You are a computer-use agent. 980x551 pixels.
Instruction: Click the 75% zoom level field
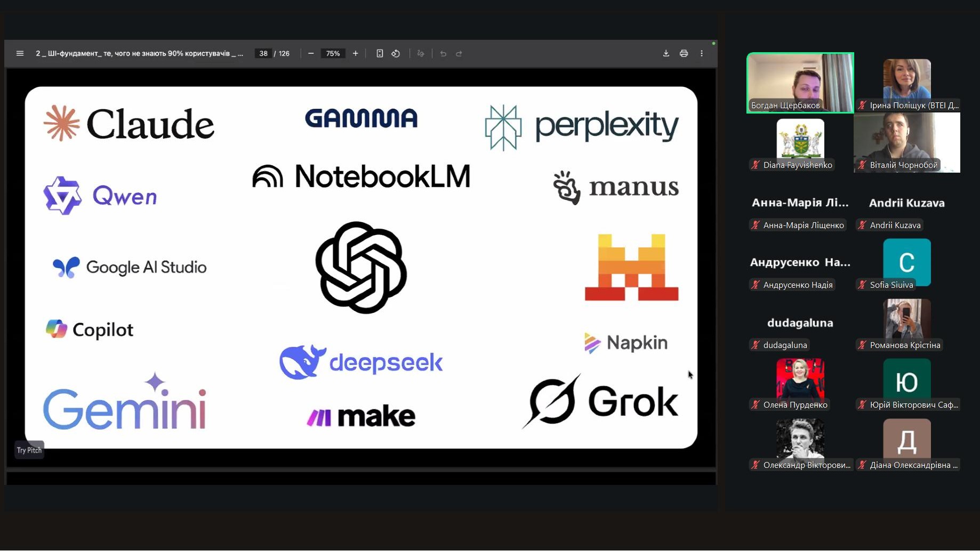coord(333,53)
